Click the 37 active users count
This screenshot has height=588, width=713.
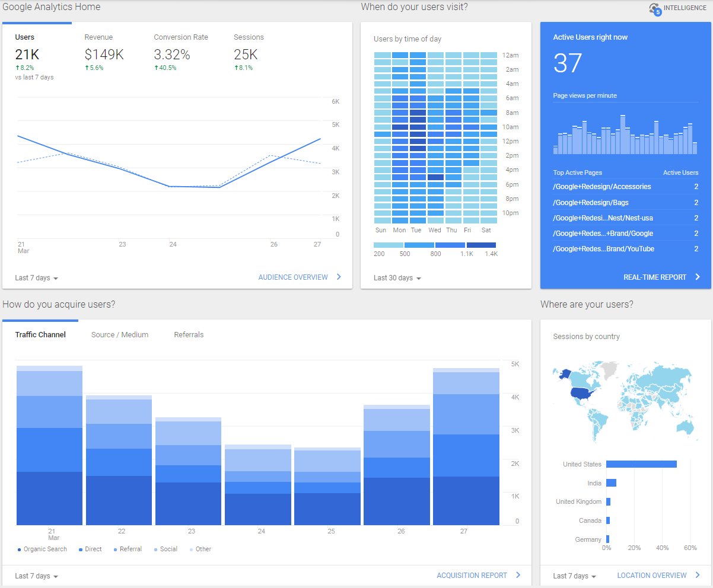pyautogui.click(x=568, y=63)
